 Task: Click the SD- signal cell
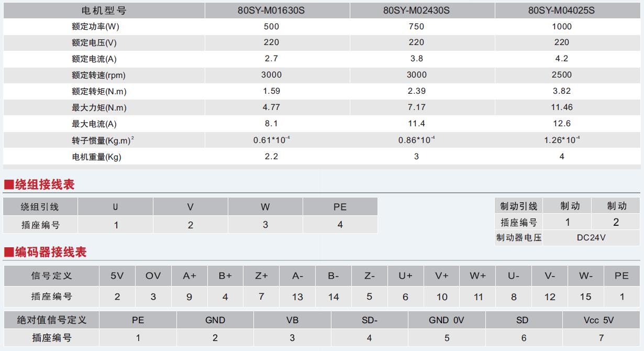pyautogui.click(x=370, y=320)
